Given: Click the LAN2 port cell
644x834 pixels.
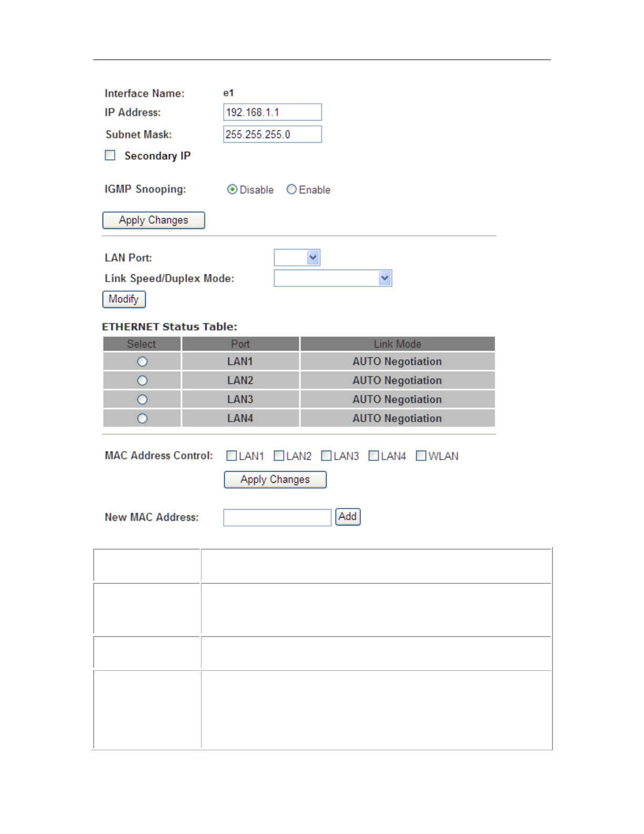Looking at the screenshot, I should 240,381.
